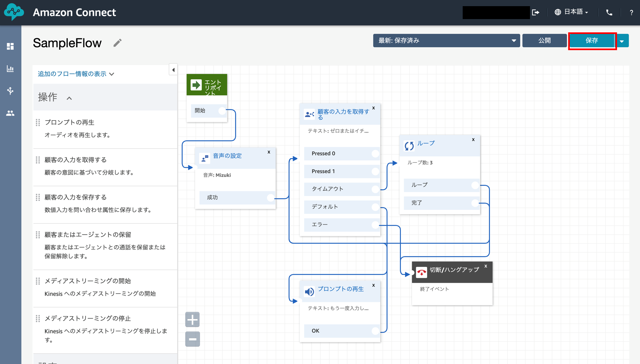Click the OK output connector
Viewport: 640px width, 364px height.
(x=375, y=331)
